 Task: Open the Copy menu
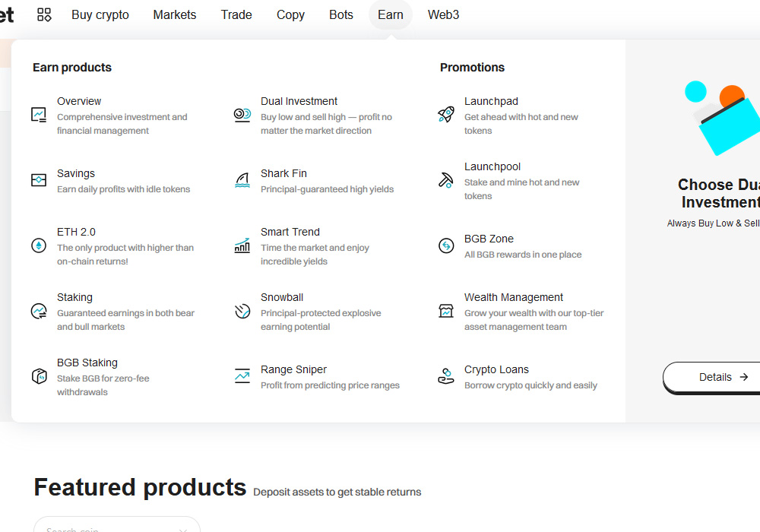point(290,15)
